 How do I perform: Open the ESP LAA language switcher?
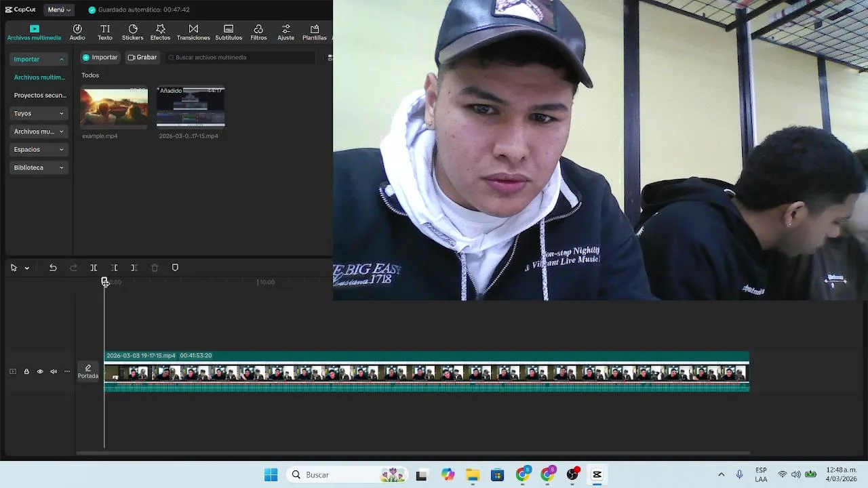click(762, 474)
